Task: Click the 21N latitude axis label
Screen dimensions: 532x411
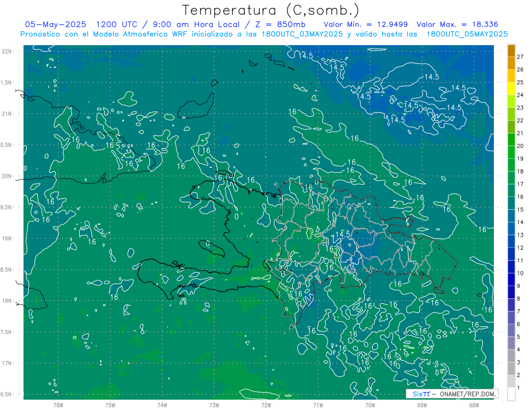Action: (7, 114)
